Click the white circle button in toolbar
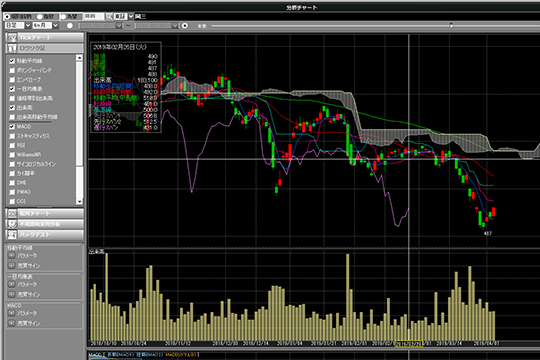This screenshot has height=360, width=540. tap(70, 25)
